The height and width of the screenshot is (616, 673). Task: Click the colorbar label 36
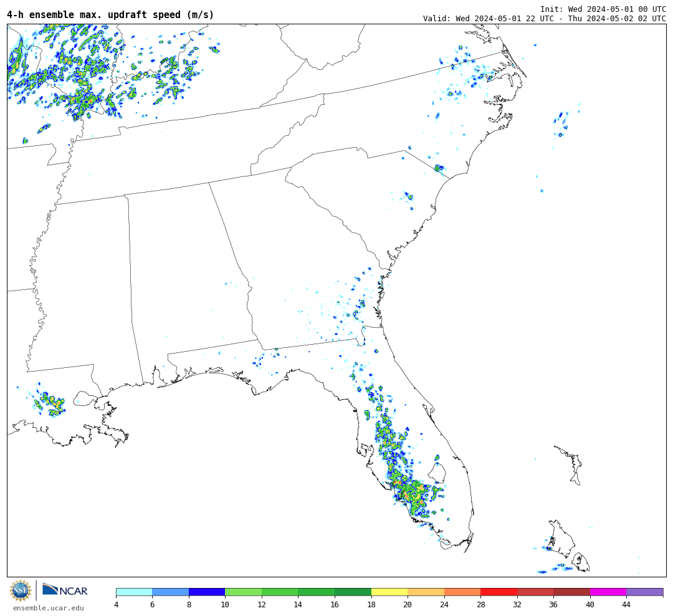click(554, 605)
